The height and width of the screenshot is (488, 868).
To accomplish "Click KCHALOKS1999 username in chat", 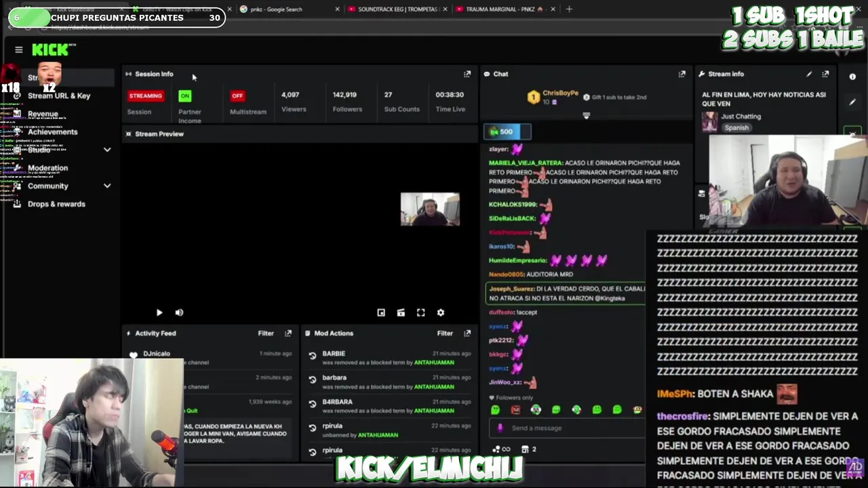I will pos(513,204).
